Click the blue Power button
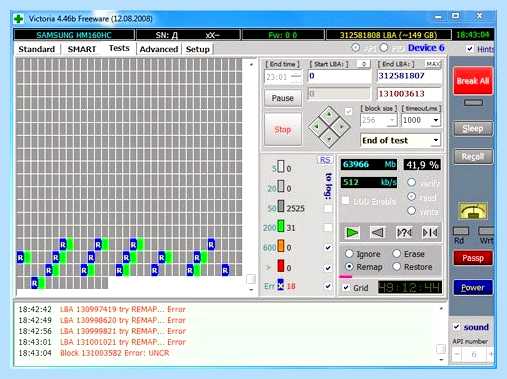Screen dimensions: 507x379 [x=473, y=287]
